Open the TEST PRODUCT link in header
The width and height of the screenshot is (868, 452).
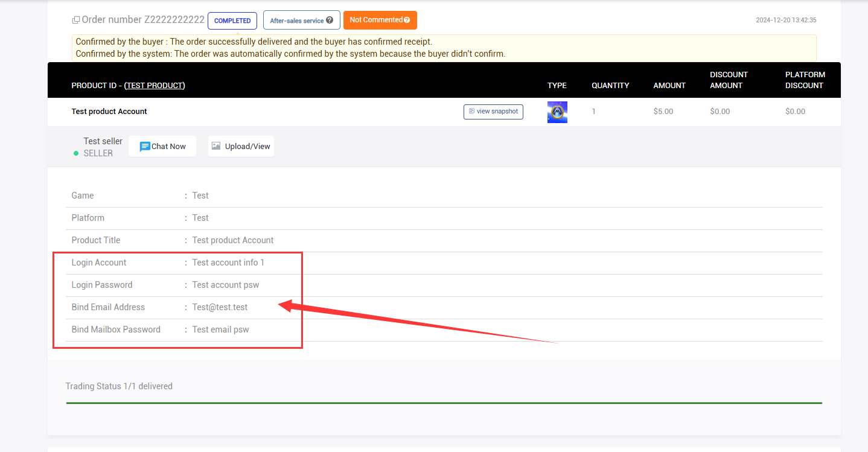coord(155,86)
